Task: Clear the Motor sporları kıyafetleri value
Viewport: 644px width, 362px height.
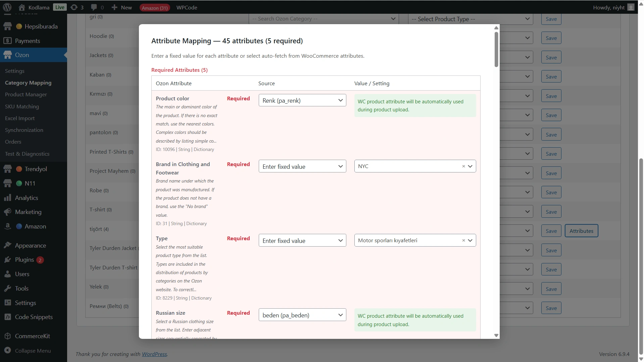Action: pos(463,240)
